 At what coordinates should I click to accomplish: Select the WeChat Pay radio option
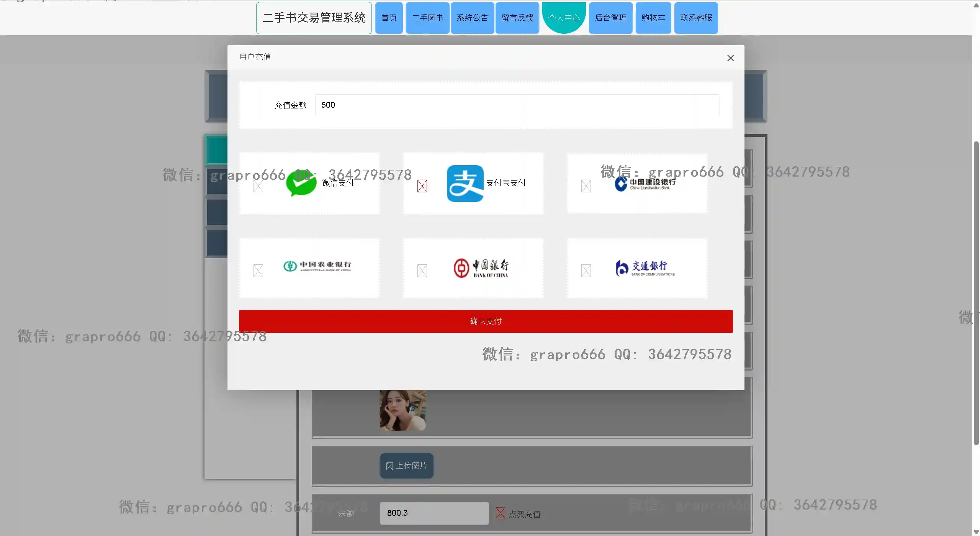click(x=258, y=186)
